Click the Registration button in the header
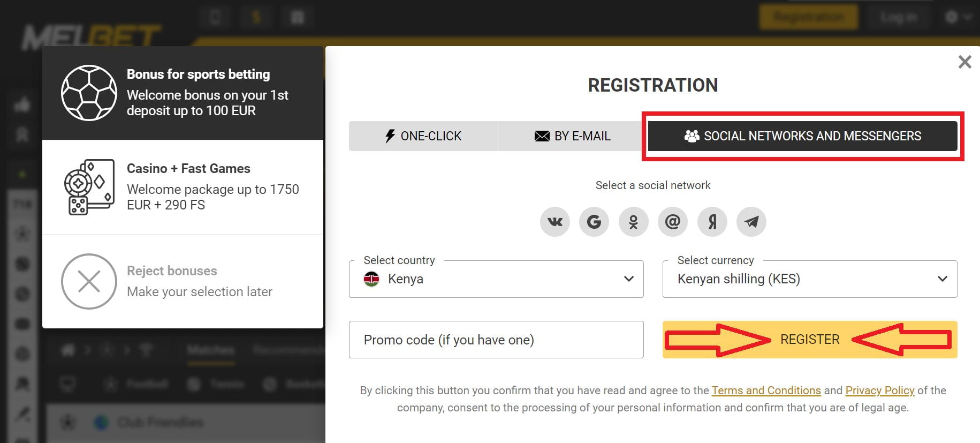 point(808,17)
